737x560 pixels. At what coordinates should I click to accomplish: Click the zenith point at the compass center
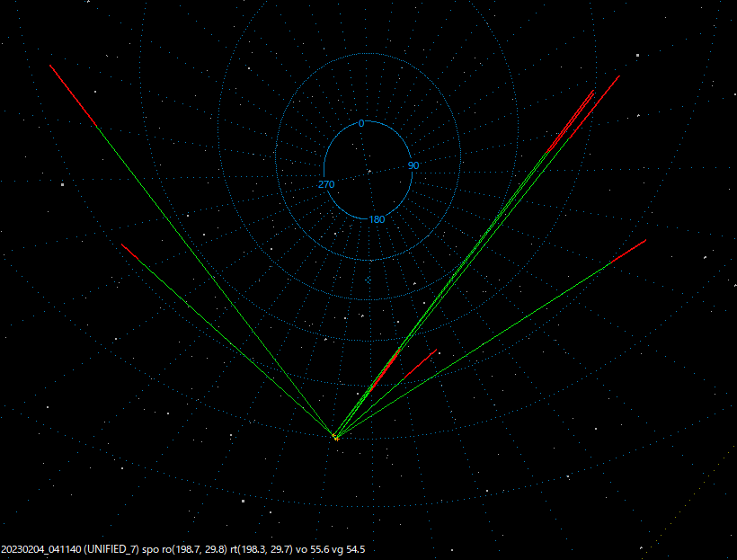click(370, 173)
